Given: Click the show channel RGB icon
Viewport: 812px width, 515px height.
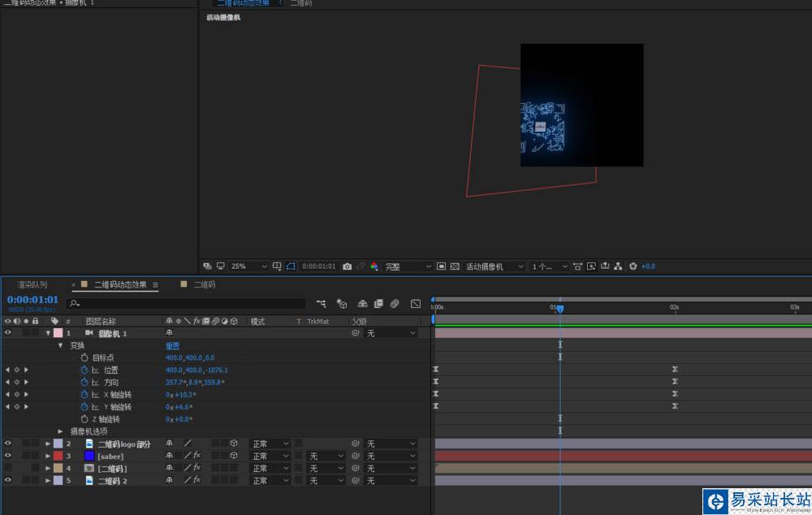Looking at the screenshot, I should (x=374, y=266).
